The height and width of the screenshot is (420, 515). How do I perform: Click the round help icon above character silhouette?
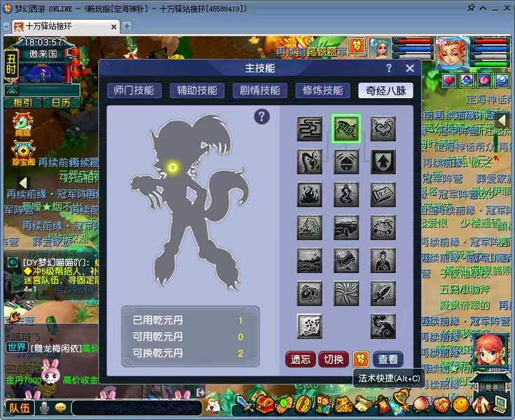click(x=262, y=116)
